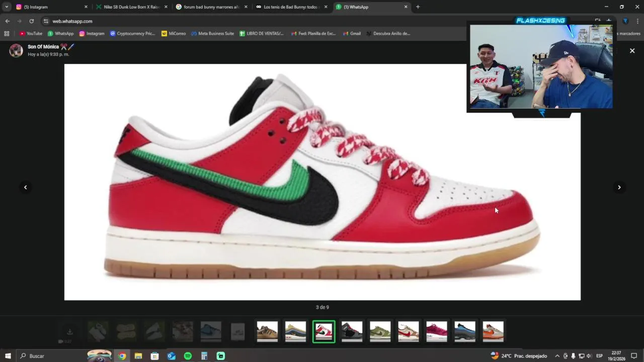Screen dimensions: 644x362
Task: Open the volume tray icon
Action: coord(589,356)
